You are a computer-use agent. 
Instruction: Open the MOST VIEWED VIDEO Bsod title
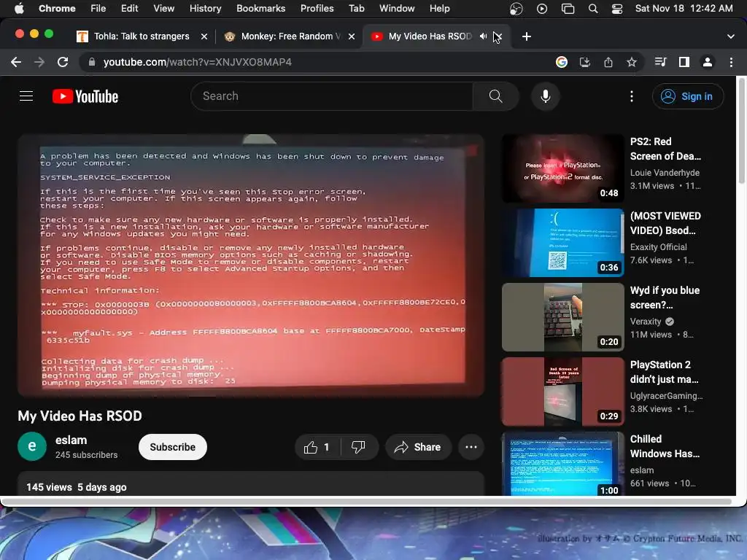point(665,223)
